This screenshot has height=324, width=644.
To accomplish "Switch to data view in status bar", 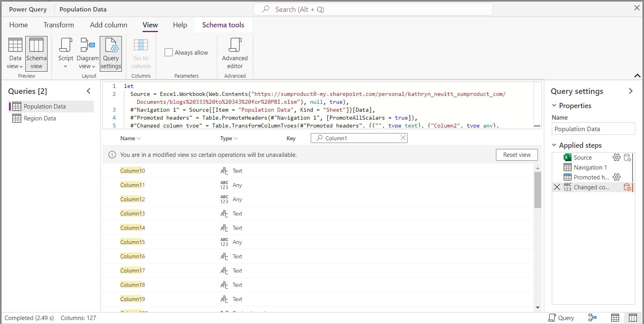I will [615, 318].
